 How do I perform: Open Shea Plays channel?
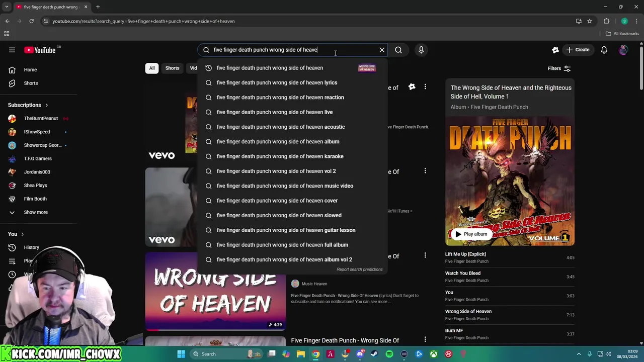tap(35, 186)
